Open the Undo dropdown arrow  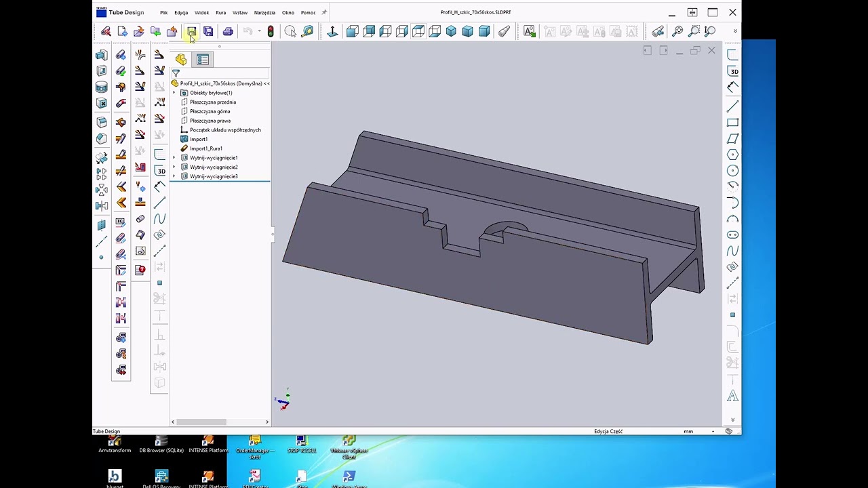[x=259, y=31]
